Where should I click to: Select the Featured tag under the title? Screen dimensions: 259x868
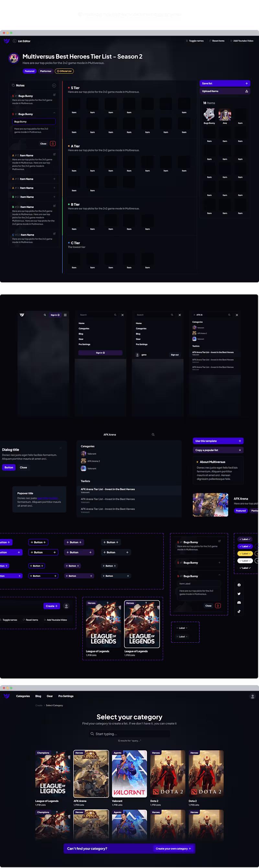point(29,71)
